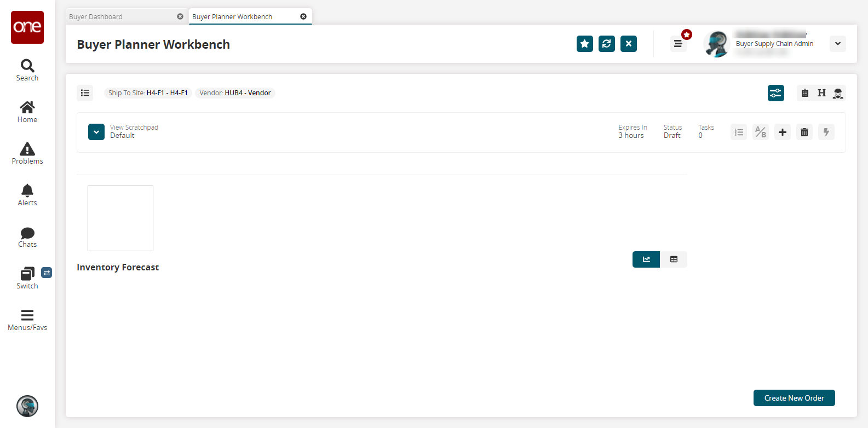Open Search from the left sidebar
868x428 pixels.
27,71
